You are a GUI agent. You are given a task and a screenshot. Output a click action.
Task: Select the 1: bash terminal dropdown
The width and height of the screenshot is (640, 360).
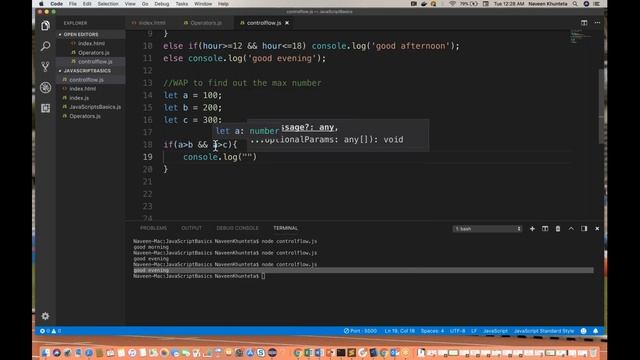point(487,229)
